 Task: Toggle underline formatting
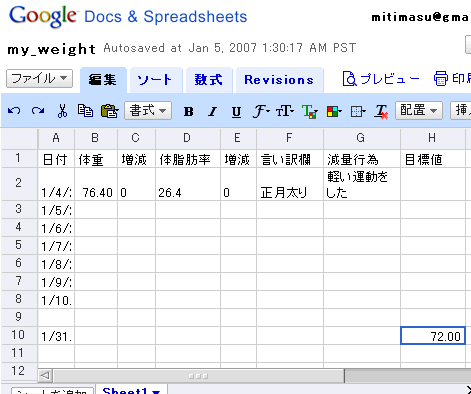click(236, 112)
